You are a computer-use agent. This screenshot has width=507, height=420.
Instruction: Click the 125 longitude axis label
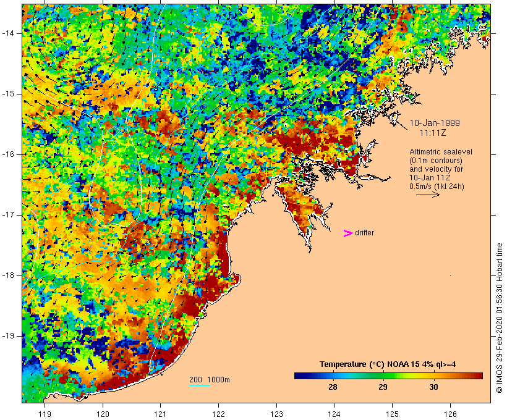[x=392, y=414]
